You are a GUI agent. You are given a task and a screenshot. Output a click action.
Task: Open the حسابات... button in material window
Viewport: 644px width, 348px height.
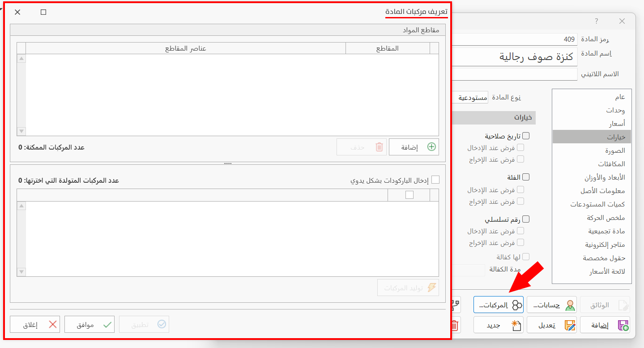[552, 305]
